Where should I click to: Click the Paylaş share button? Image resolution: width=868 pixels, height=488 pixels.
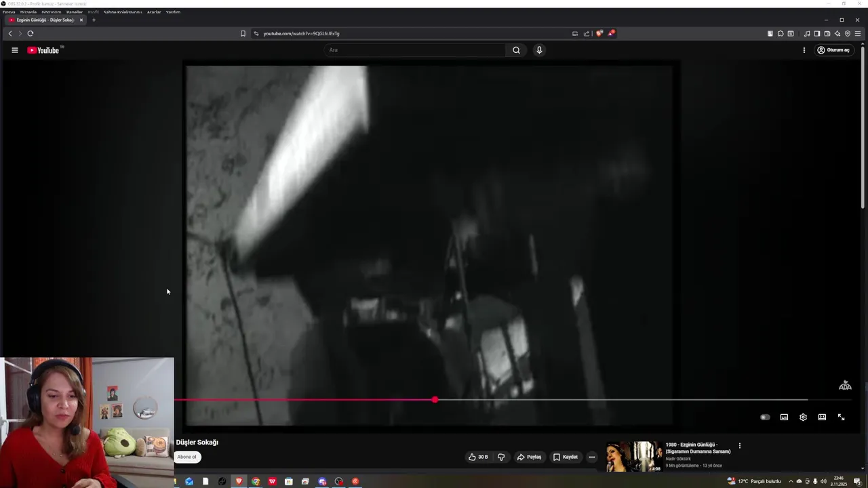[529, 457]
